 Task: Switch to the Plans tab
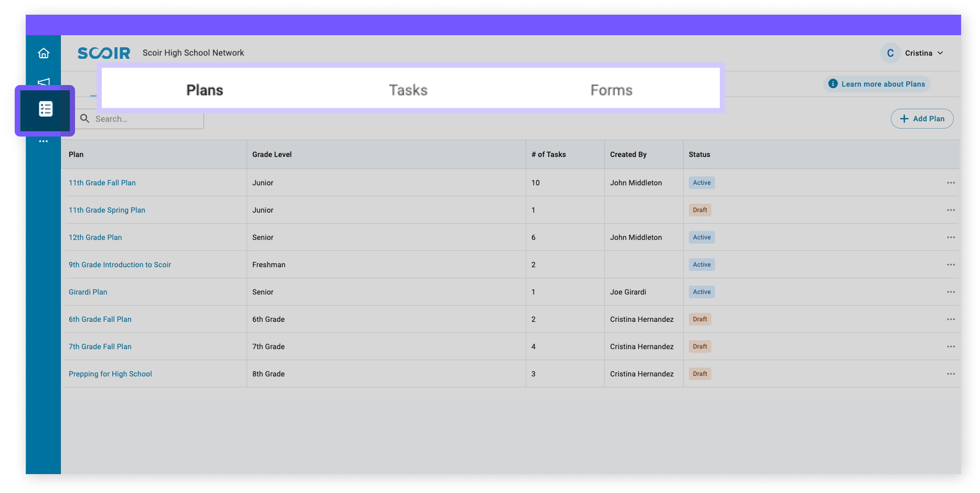pos(205,90)
